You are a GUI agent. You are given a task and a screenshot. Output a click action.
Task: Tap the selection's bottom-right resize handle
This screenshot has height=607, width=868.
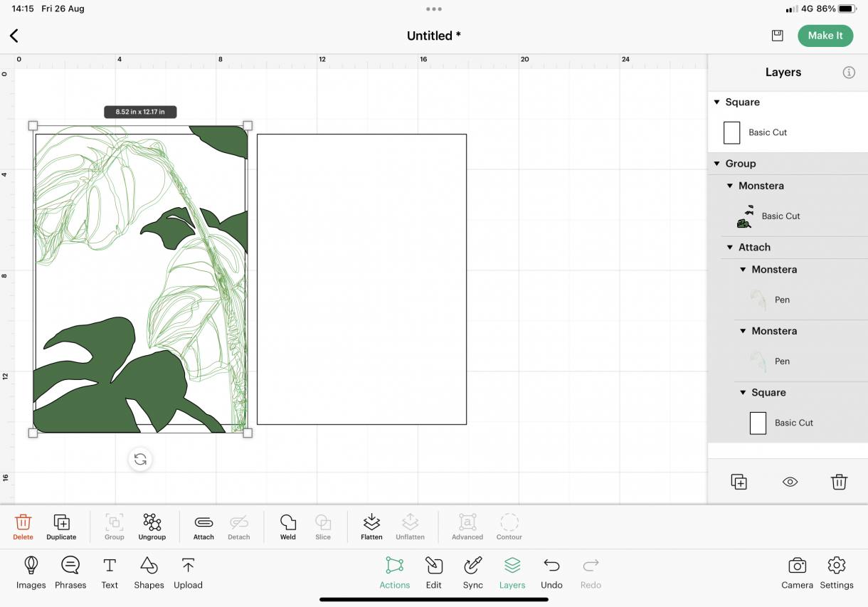[248, 433]
